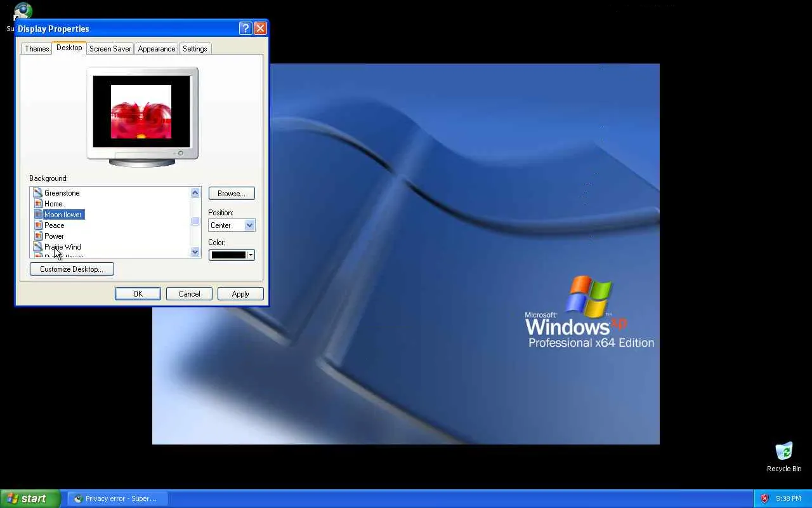
Task: Close the Display Properties dialog
Action: click(260, 29)
